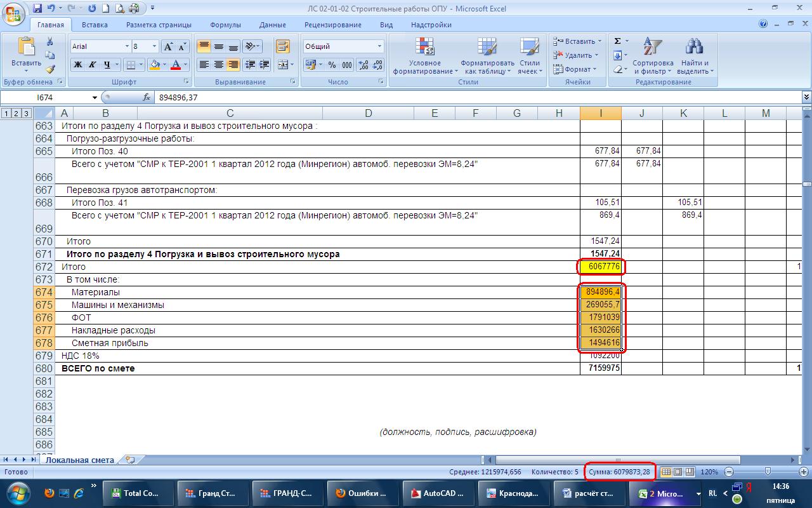Click Сортировка и фильтр icon
Screen dimensions: 812x508
(653, 56)
